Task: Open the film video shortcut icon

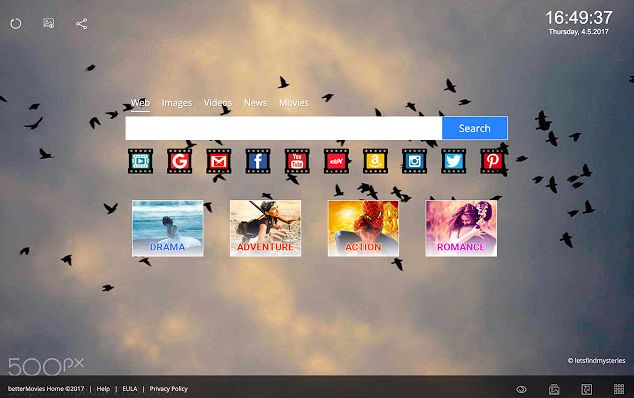Action: (x=140, y=161)
